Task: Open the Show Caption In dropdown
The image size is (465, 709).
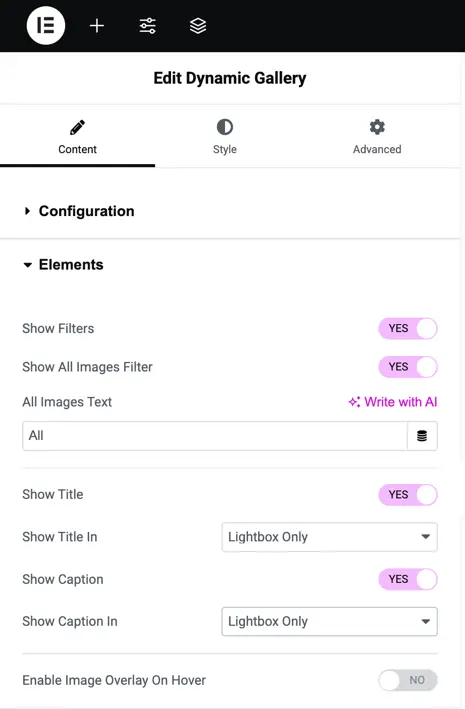Action: pyautogui.click(x=329, y=622)
